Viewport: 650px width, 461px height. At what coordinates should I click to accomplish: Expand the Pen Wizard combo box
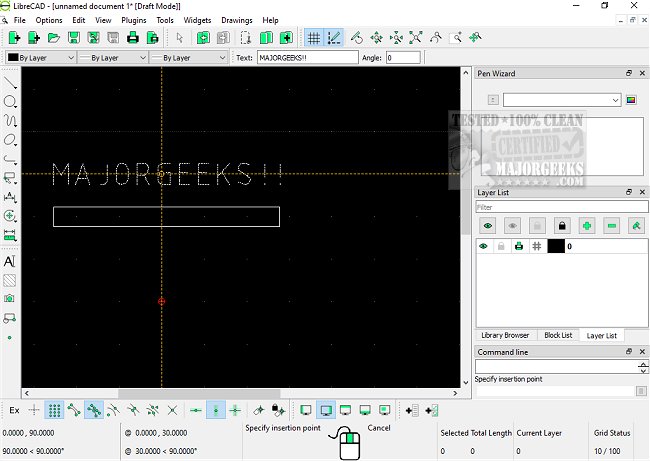(x=562, y=100)
